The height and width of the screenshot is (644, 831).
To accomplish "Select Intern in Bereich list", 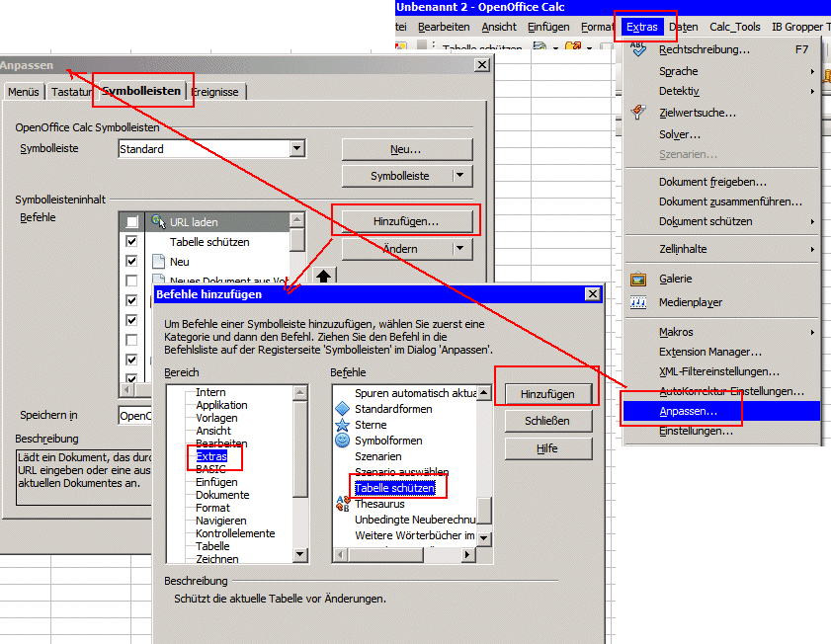I will (x=210, y=392).
